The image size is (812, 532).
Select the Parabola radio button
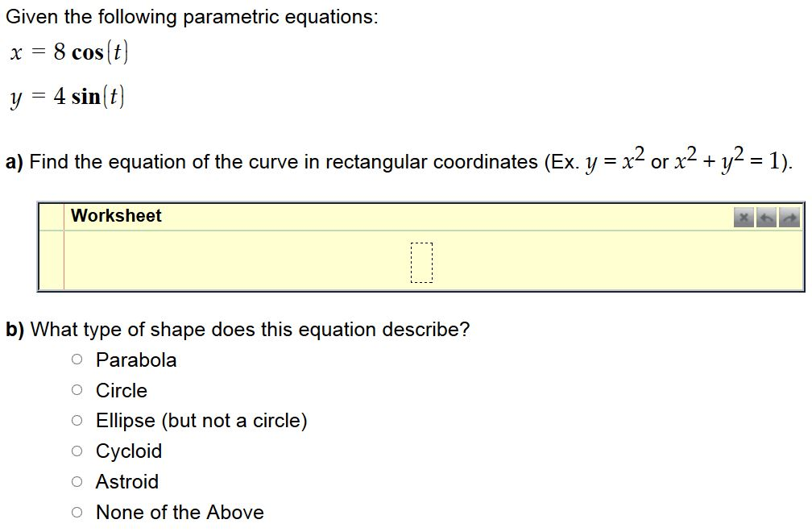pyautogui.click(x=78, y=360)
